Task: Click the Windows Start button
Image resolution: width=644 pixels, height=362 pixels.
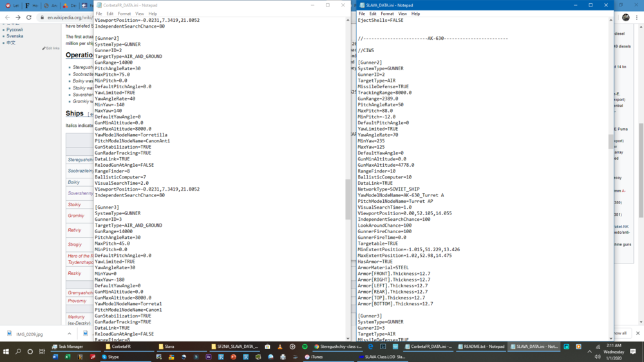Action: click(6, 352)
